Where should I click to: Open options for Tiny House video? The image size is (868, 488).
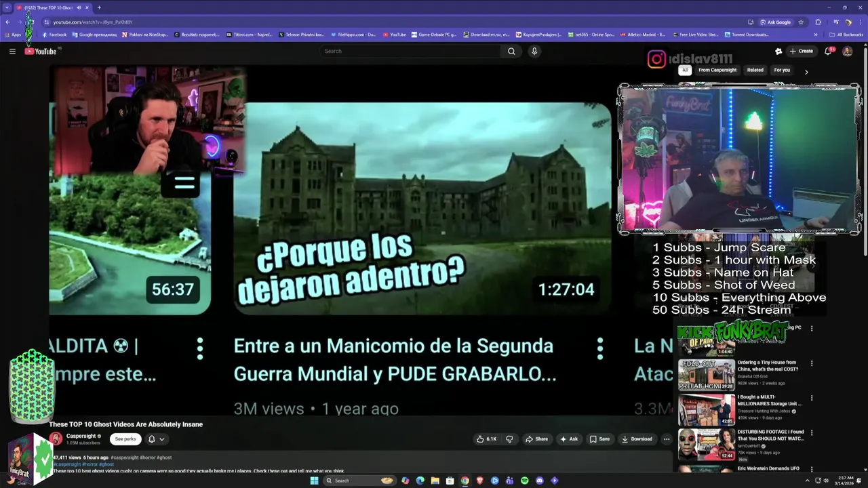(812, 363)
